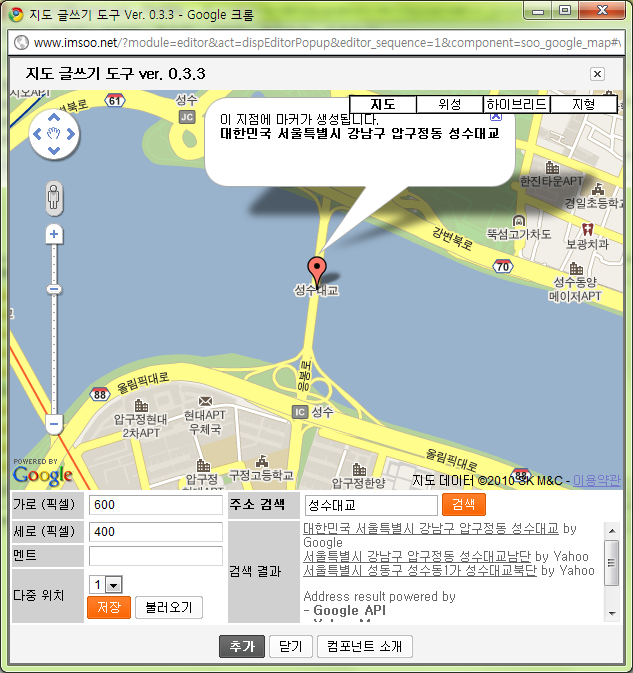The image size is (633, 673).
Task: Click the 압구정현대 2차APT building icon
Action: (141, 406)
